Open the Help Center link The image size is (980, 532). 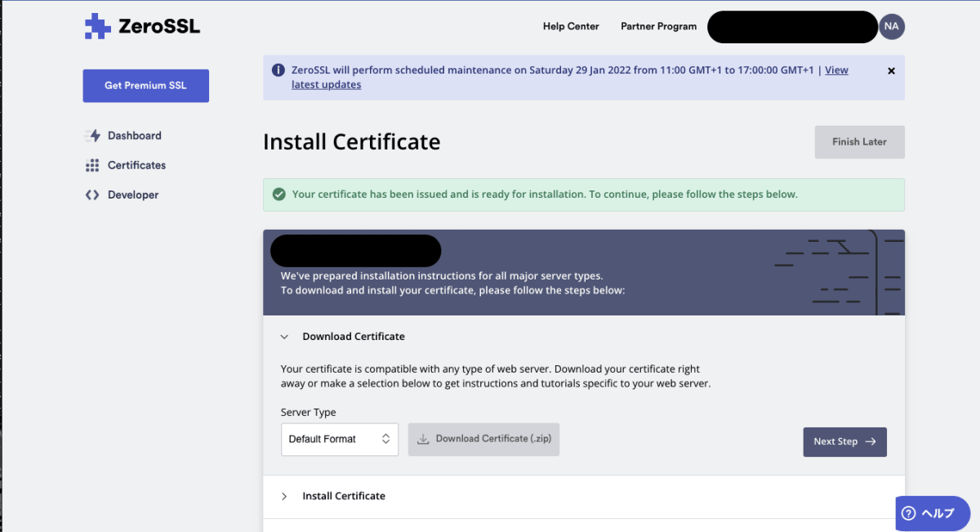(571, 26)
